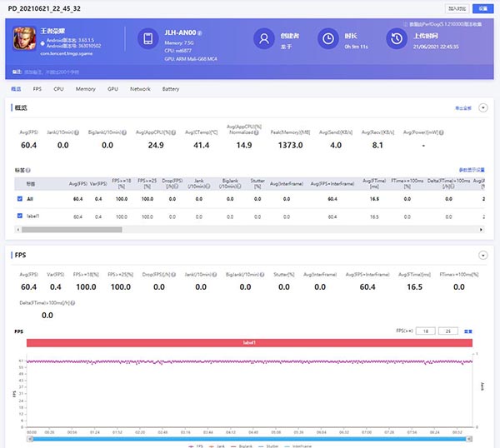Click the upload time history icon
This screenshot has height=448, width=500.
pyautogui.click(x=394, y=39)
